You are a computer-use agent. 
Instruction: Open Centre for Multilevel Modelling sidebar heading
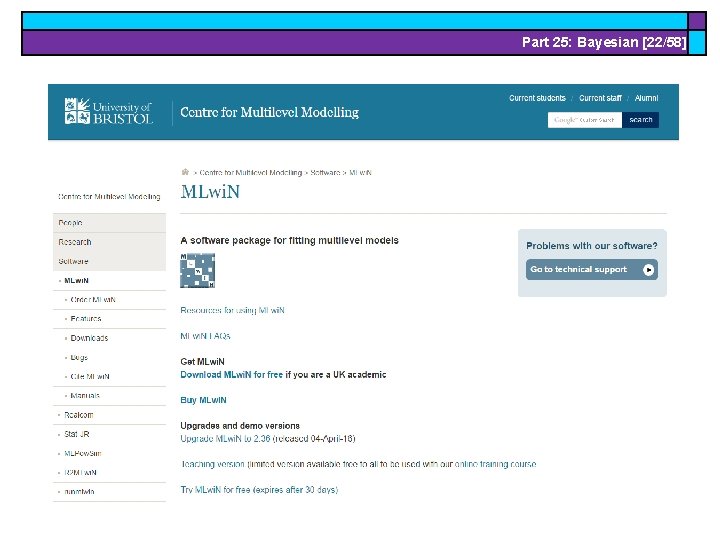pyautogui.click(x=109, y=197)
